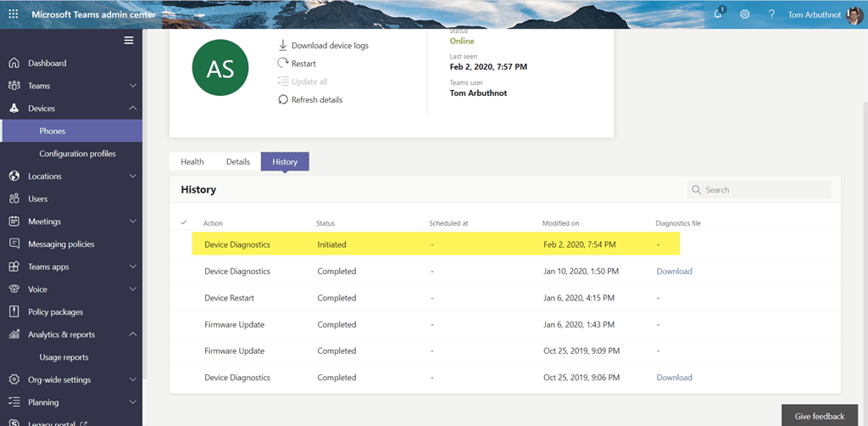Toggle the select-all checkmark in History header
This screenshot has width=868, height=426.
click(x=184, y=222)
